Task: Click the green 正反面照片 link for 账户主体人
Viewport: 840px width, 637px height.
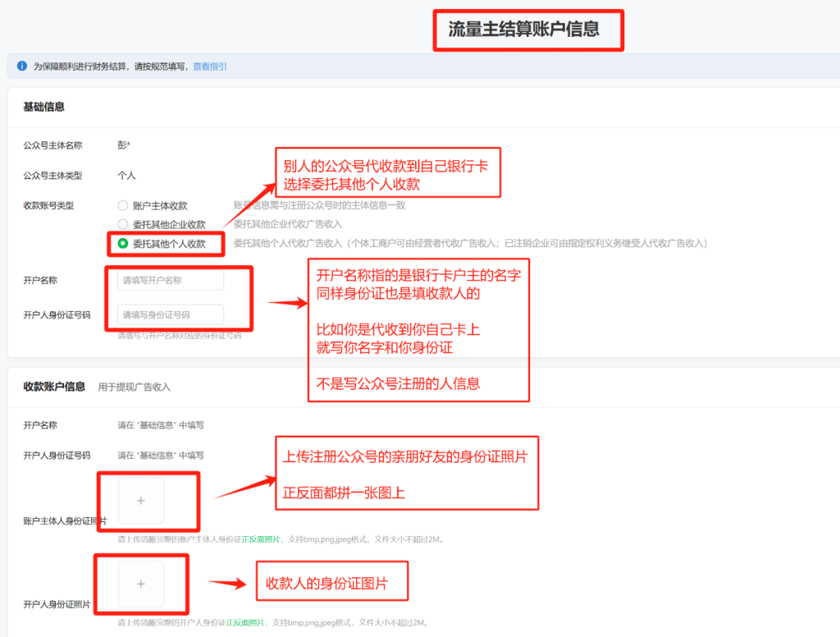Action: coord(261,539)
